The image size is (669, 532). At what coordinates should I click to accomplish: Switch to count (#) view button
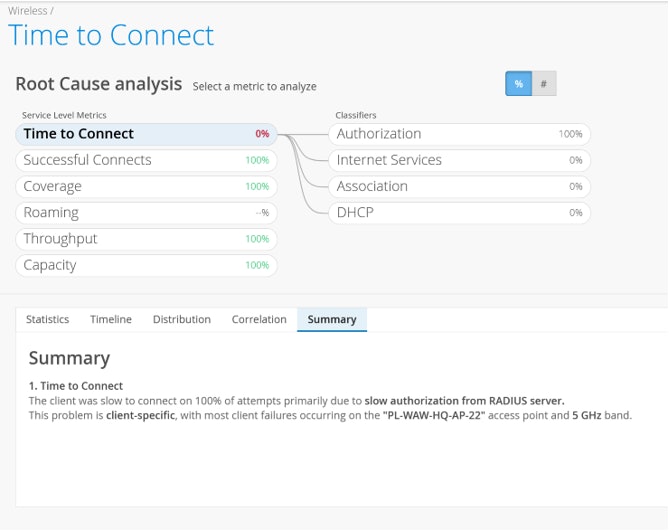543,84
